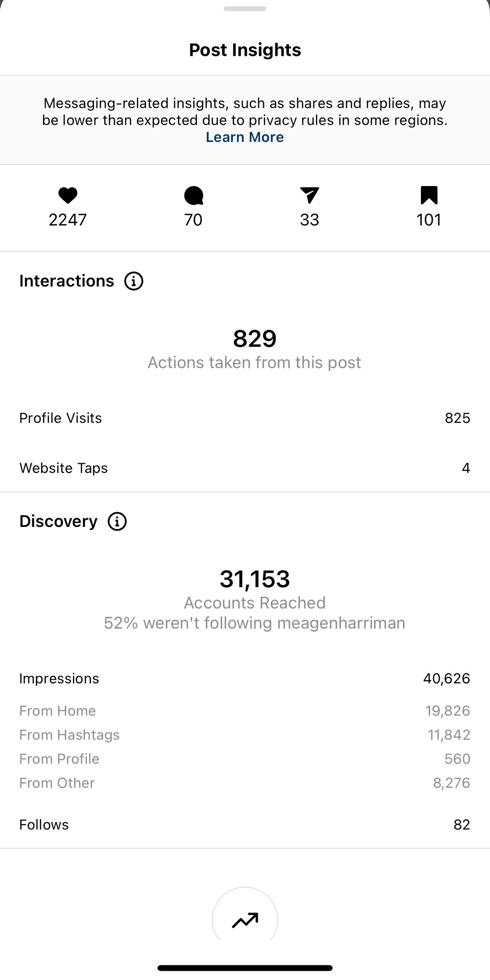This screenshot has width=490, height=980.
Task: Select the Profile Visits row
Action: point(245,418)
